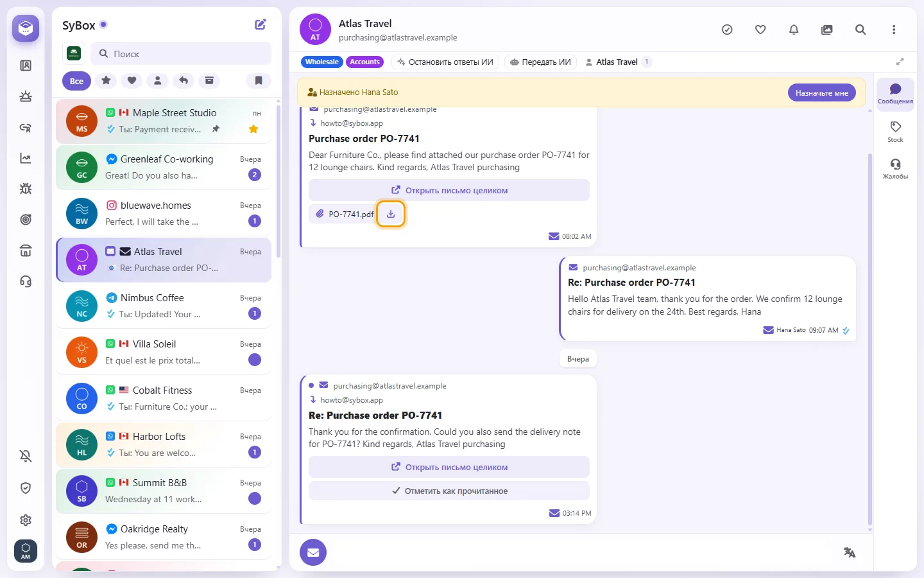Screen dimensions: 924x578
Task: Open the Oakridge Realty conversation
Action: [164, 537]
